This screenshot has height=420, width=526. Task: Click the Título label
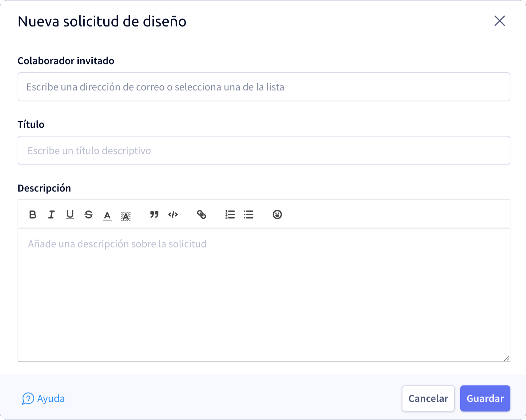click(31, 124)
